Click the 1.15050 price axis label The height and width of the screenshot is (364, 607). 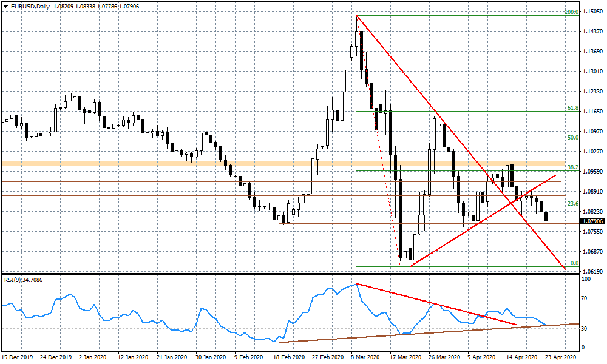tap(592, 12)
